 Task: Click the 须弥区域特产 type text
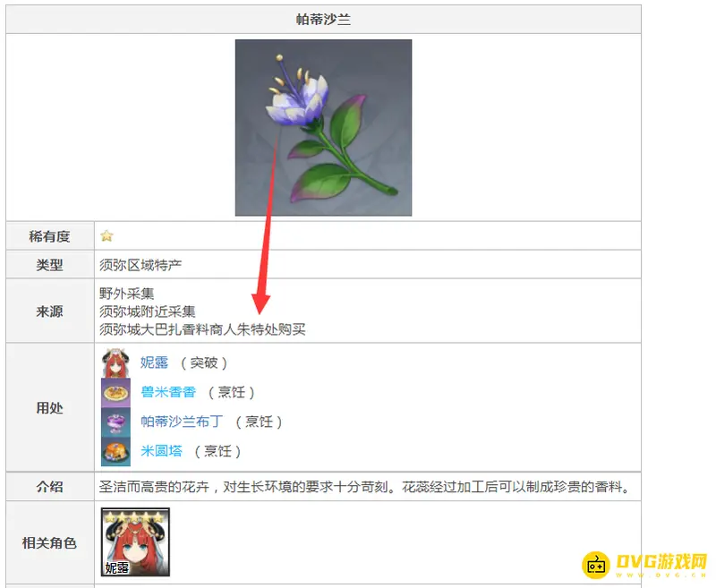(x=141, y=265)
